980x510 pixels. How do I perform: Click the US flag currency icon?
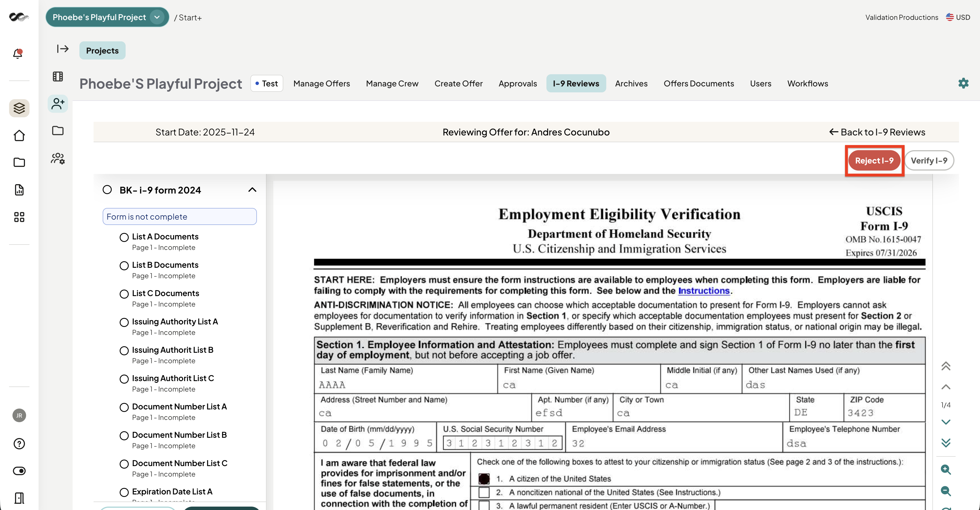tap(950, 17)
